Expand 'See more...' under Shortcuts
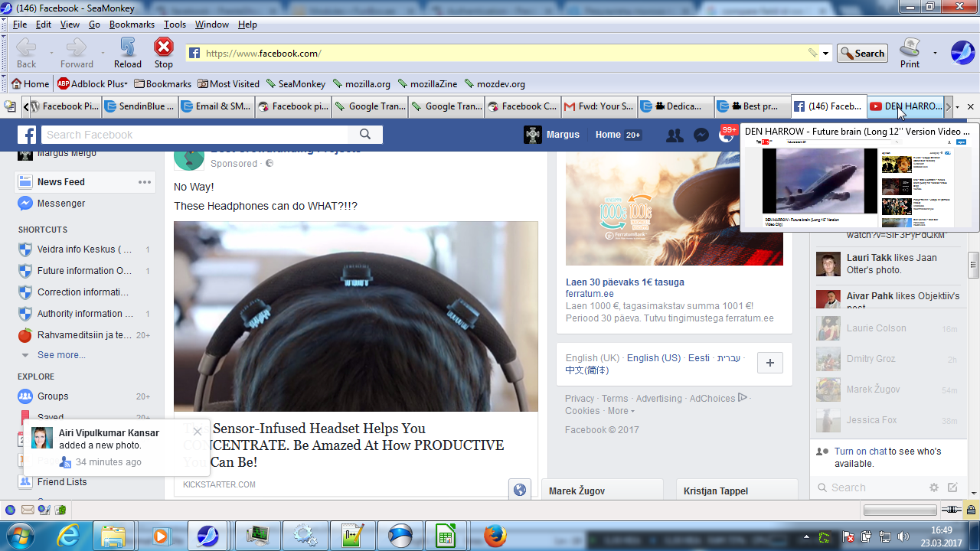The image size is (980, 551). [61, 355]
